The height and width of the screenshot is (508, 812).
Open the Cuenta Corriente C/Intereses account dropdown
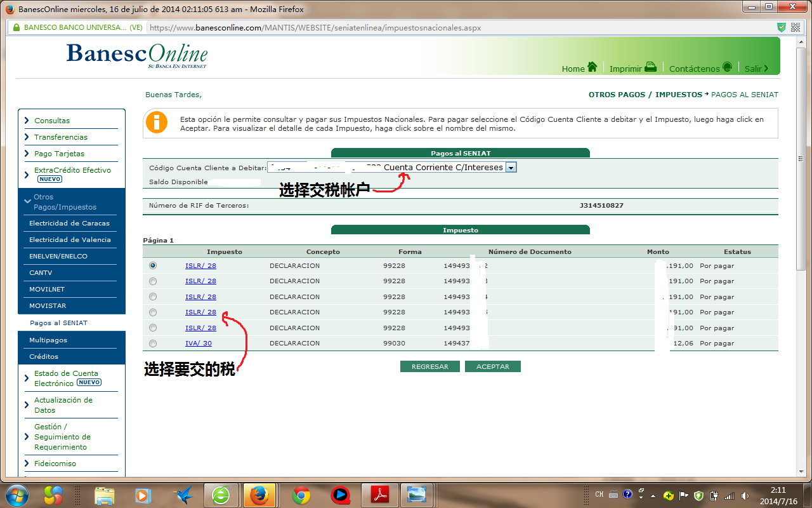pos(511,168)
